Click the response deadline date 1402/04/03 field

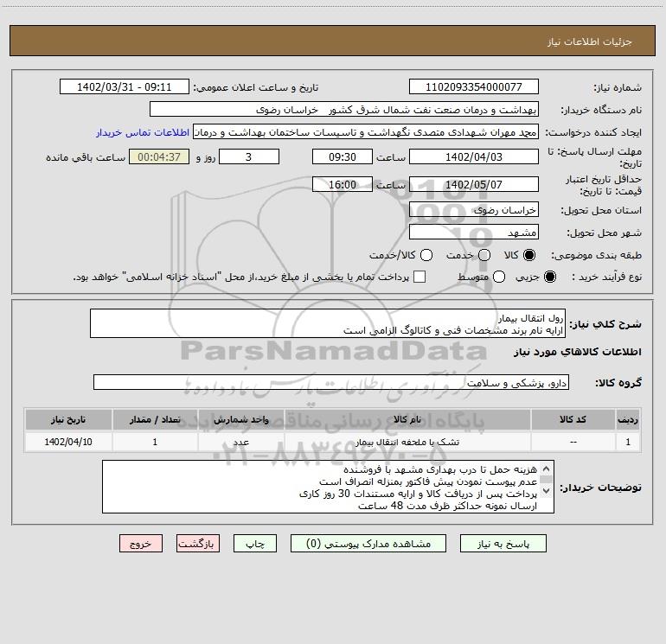474,156
